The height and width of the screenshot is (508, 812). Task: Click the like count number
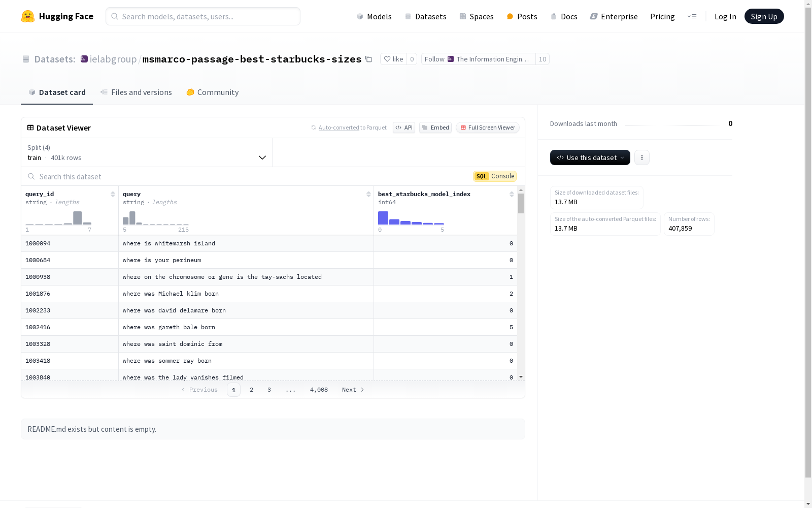[412, 59]
